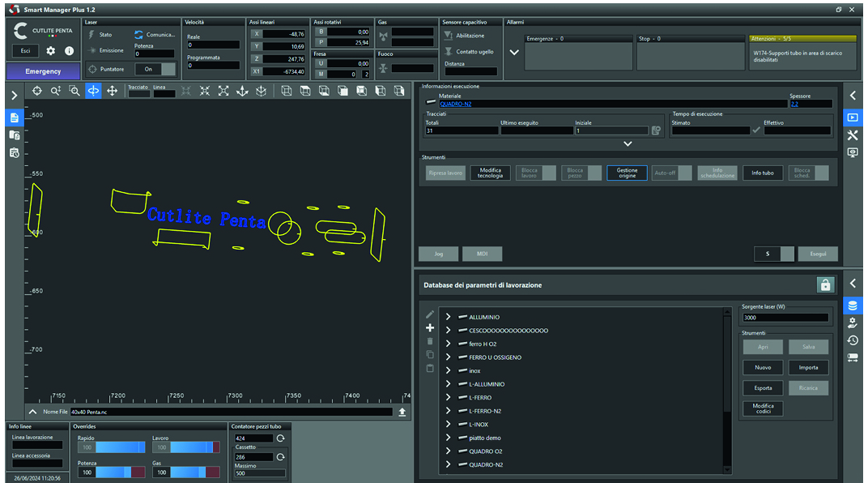The width and height of the screenshot is (868, 483).
Task: Click the Nuovo button
Action: [x=763, y=367]
